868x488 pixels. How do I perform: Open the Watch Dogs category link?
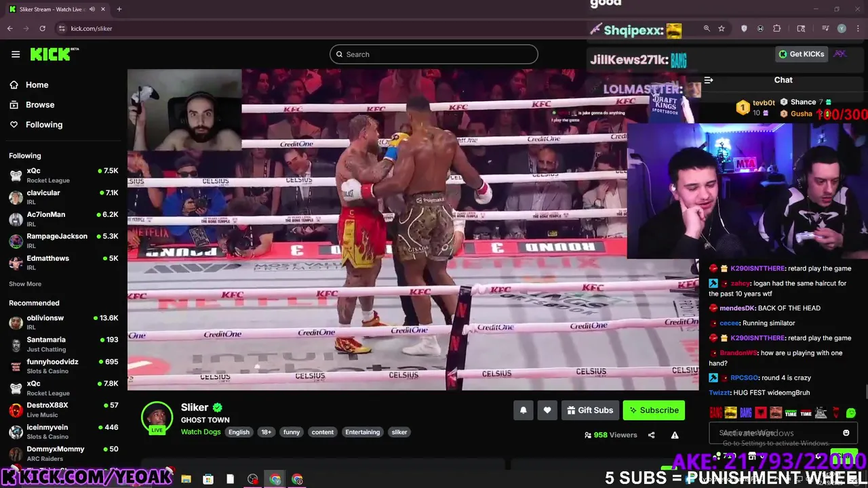pos(201,432)
